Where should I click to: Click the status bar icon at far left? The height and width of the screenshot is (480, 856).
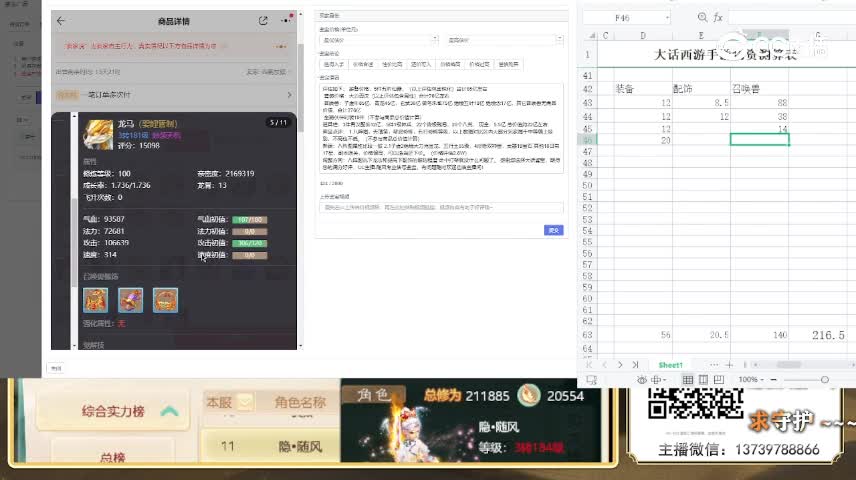pyautogui.click(x=591, y=380)
